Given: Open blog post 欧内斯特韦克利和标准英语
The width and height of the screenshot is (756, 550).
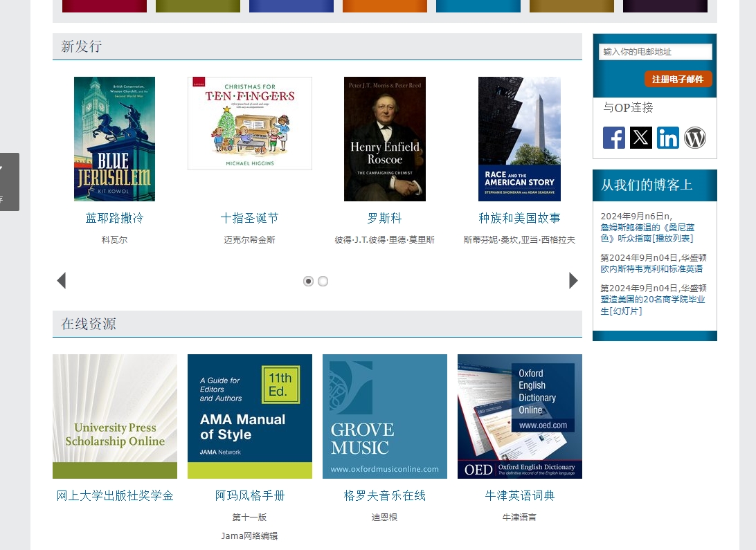Looking at the screenshot, I should (651, 268).
